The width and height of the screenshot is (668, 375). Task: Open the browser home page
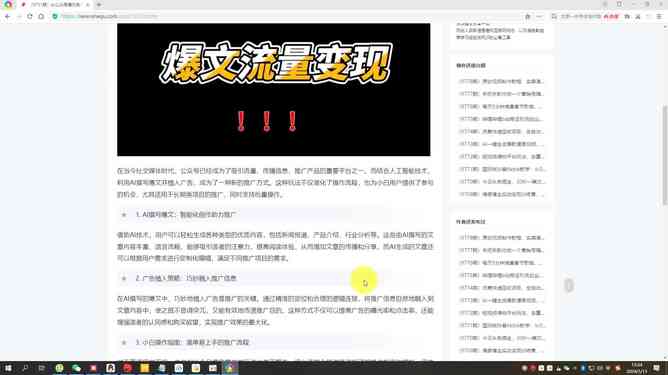[x=41, y=16]
